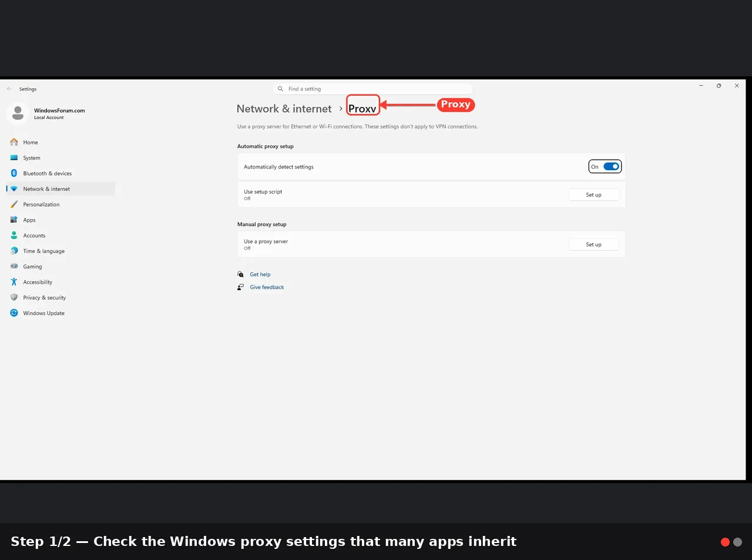Set up a manual proxy server
752x560 pixels.
tap(593, 244)
